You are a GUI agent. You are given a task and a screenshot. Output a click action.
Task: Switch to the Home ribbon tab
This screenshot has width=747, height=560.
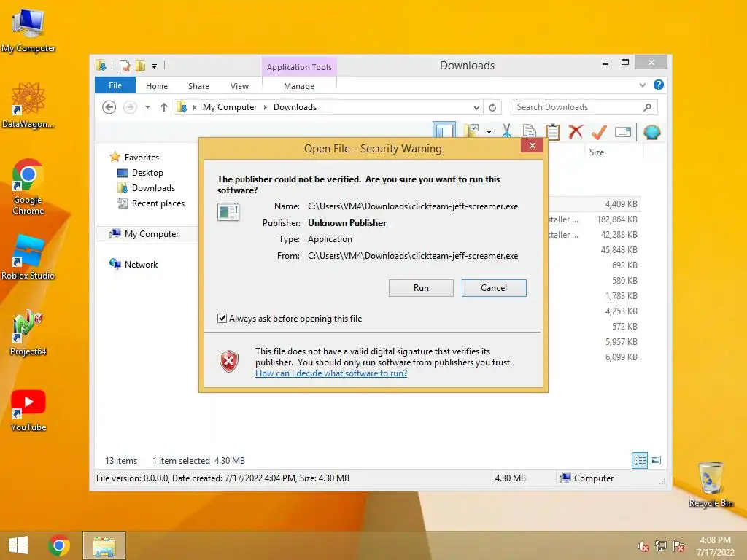[x=157, y=86]
